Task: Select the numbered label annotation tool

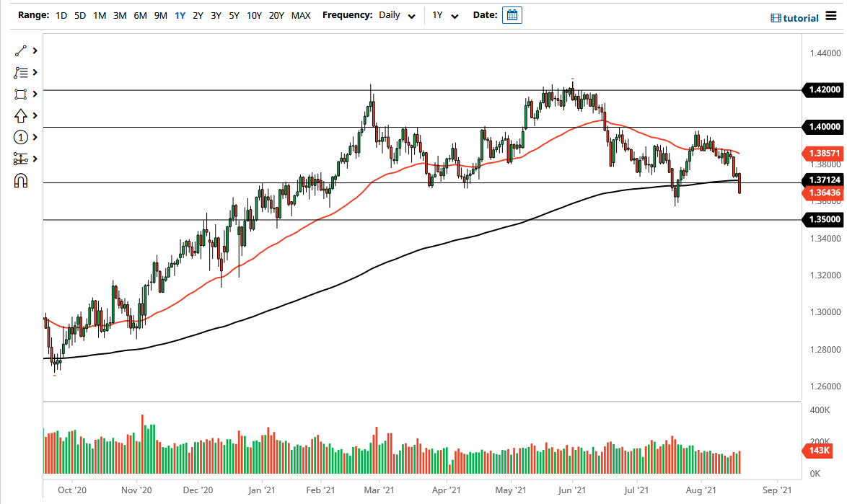Action: [19, 137]
